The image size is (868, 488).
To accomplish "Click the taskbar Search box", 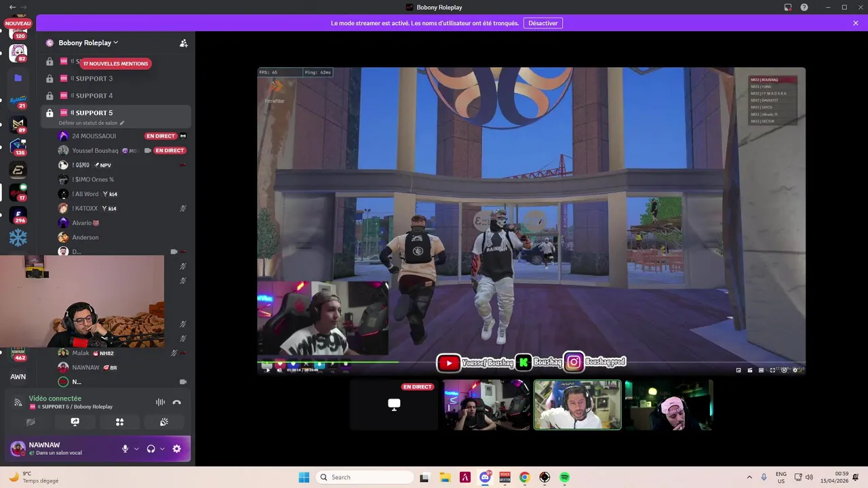I will [366, 477].
